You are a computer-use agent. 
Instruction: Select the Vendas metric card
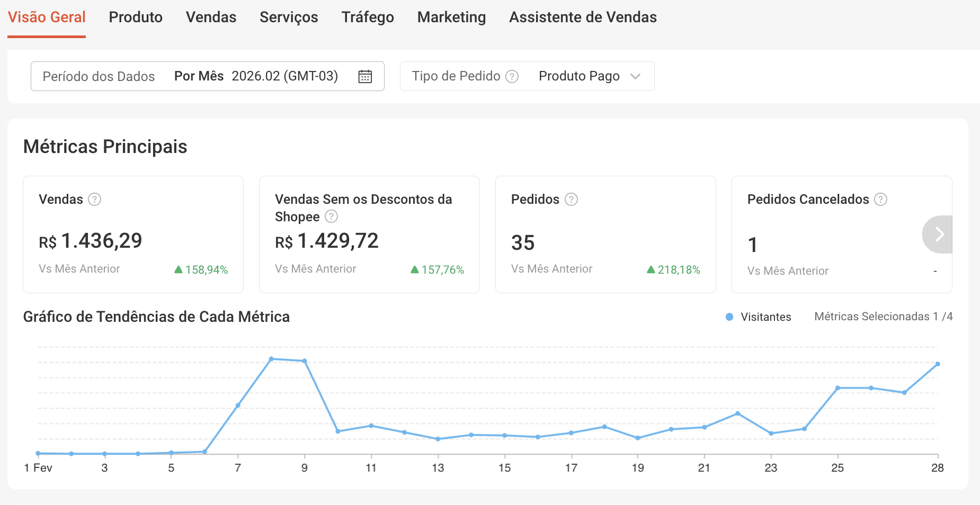(x=133, y=235)
